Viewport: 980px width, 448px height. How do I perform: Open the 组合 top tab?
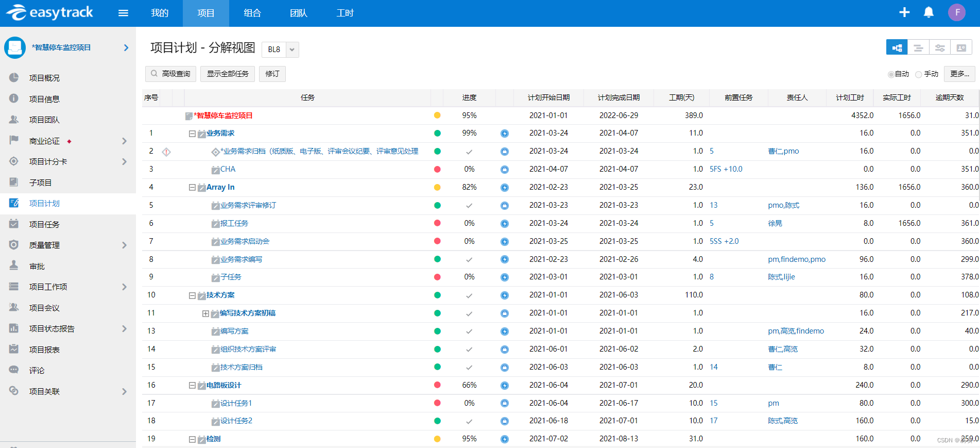click(252, 13)
